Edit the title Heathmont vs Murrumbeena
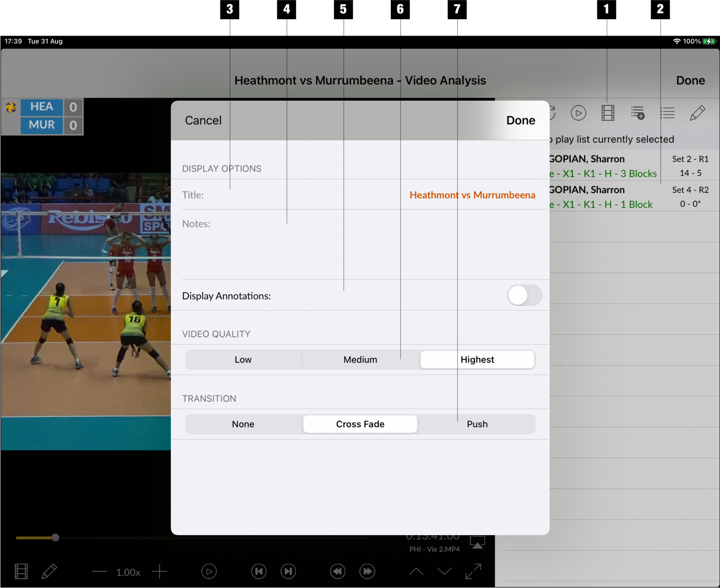 pyautogui.click(x=472, y=195)
